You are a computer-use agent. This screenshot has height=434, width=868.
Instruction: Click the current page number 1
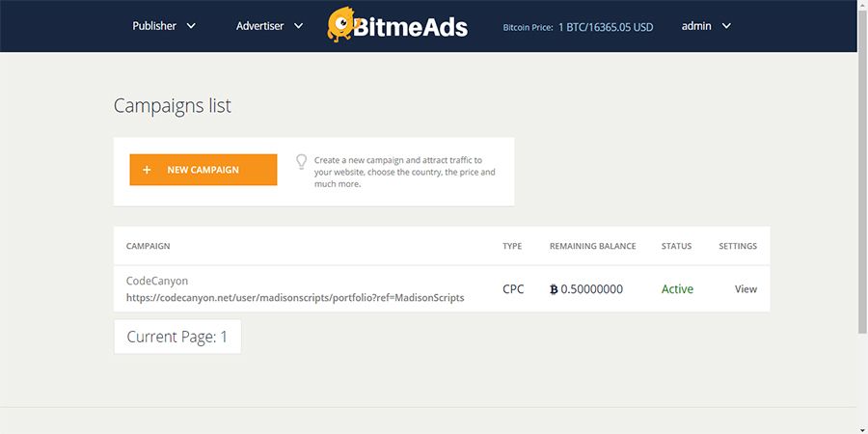[224, 337]
